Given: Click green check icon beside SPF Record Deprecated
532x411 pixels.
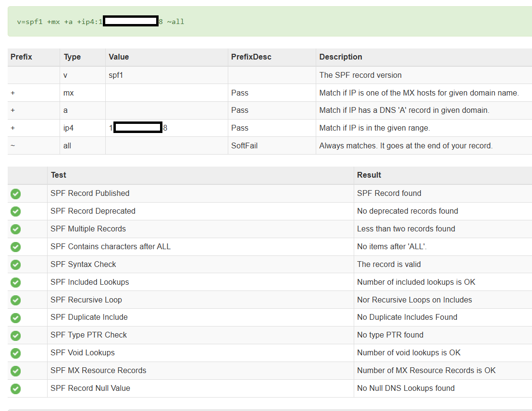Looking at the screenshot, I should click(x=15, y=211).
